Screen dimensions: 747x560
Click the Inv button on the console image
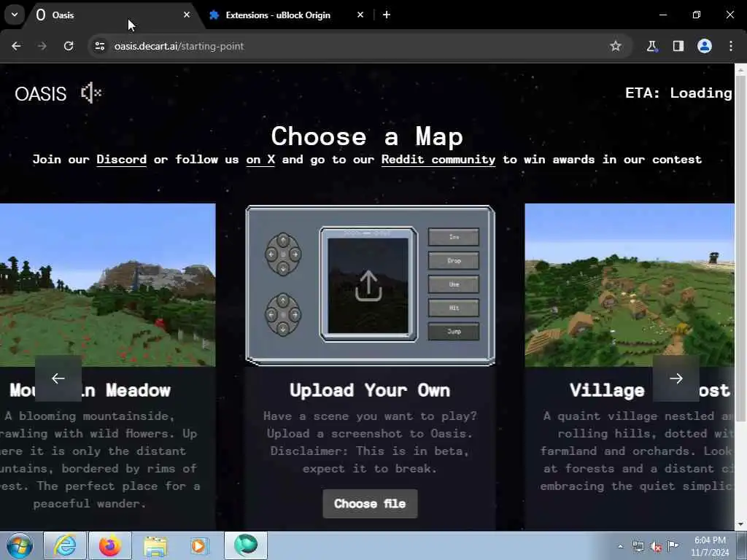coord(454,237)
